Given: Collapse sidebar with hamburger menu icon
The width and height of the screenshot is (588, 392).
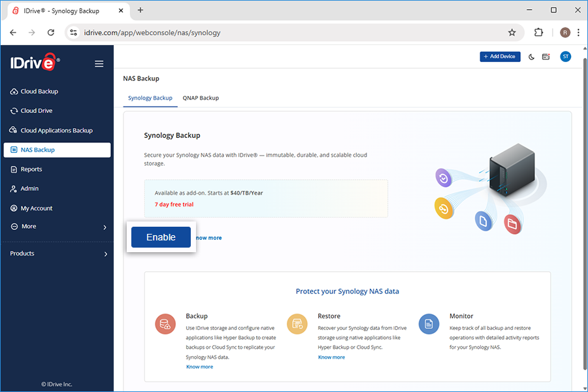Looking at the screenshot, I should (99, 64).
